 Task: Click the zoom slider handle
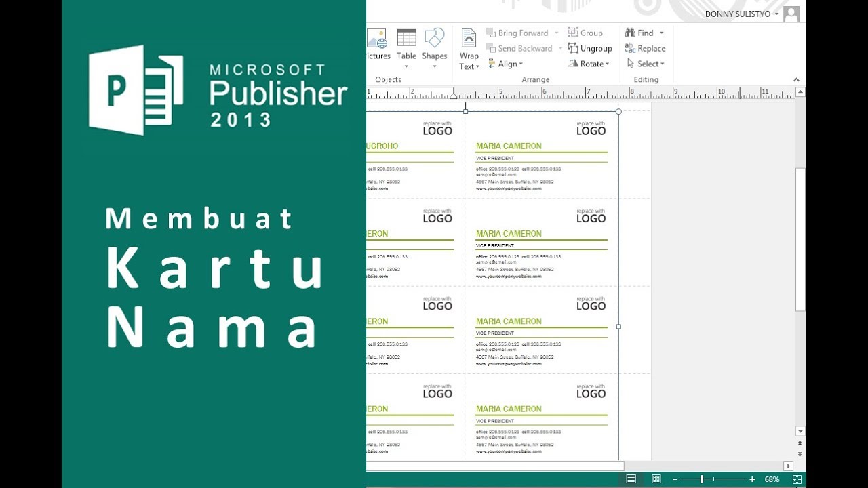[701, 479]
